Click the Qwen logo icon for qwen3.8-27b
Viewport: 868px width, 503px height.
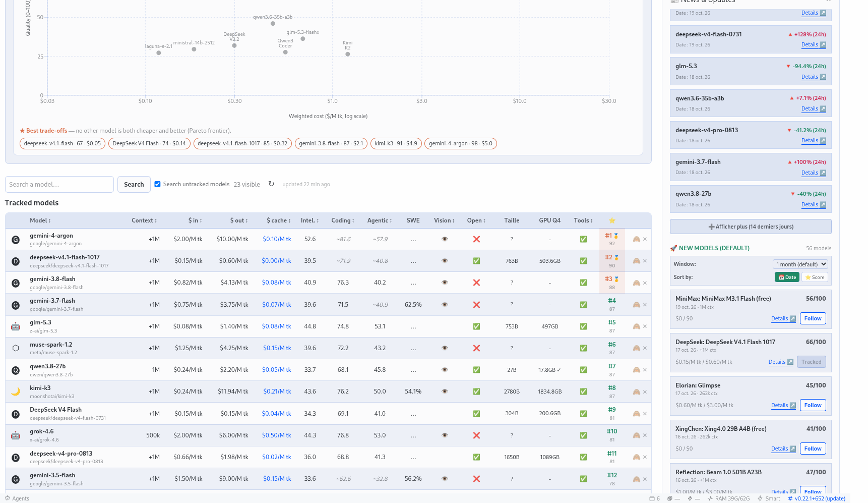[x=16, y=370]
